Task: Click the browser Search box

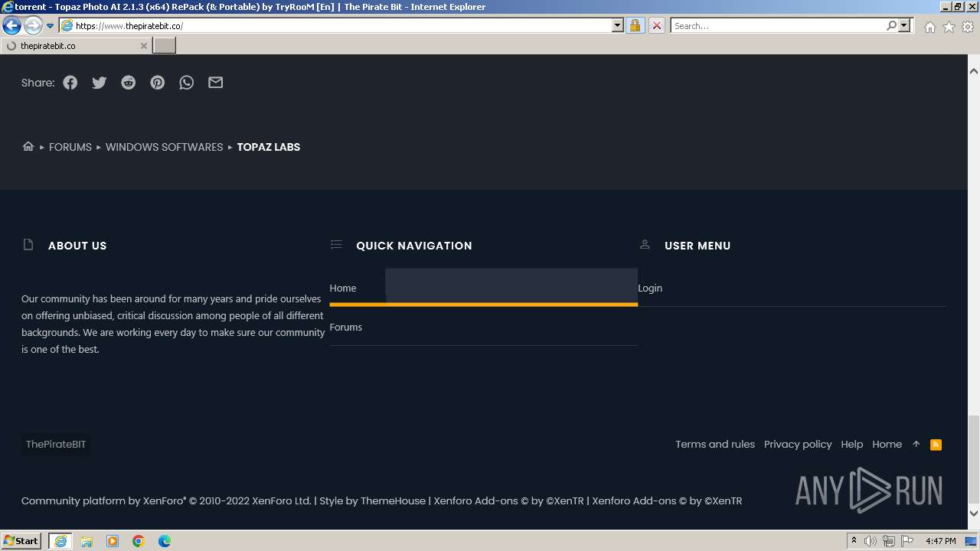Action: coord(778,25)
